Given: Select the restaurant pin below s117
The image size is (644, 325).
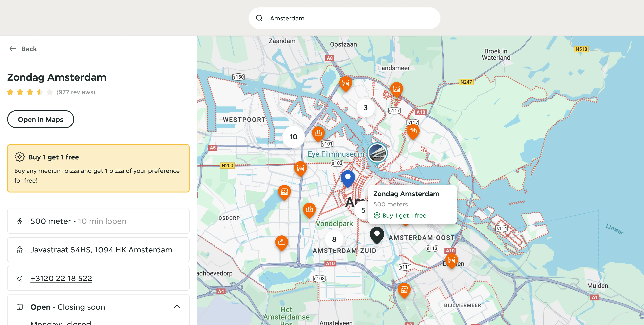Looking at the screenshot, I should 413,132.
